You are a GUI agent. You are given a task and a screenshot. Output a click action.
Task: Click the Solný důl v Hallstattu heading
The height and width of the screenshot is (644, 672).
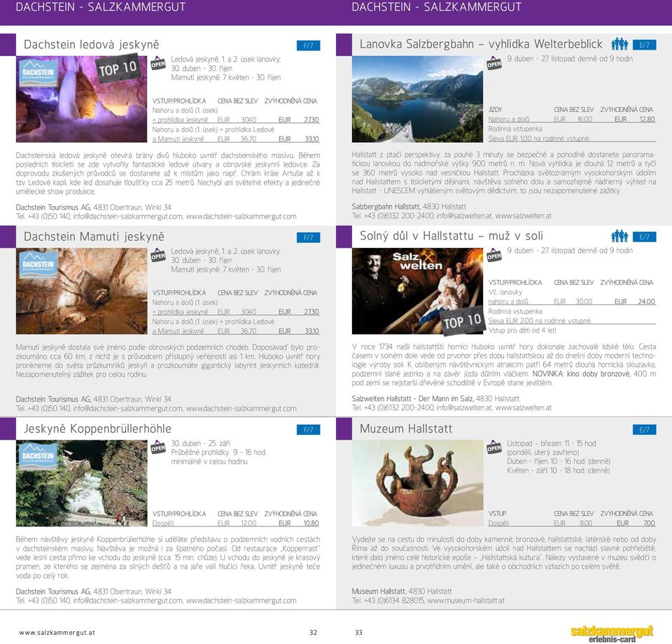pos(451,236)
